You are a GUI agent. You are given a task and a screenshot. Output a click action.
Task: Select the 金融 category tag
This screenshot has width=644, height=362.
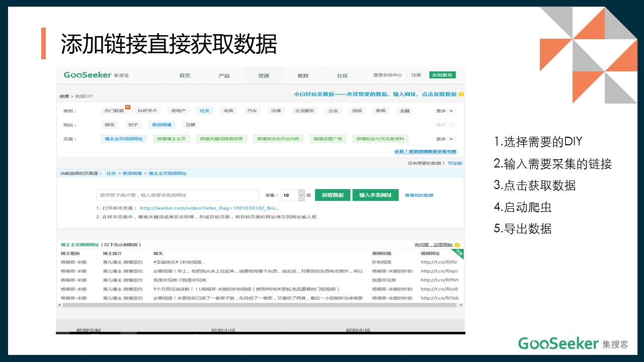coord(405,111)
